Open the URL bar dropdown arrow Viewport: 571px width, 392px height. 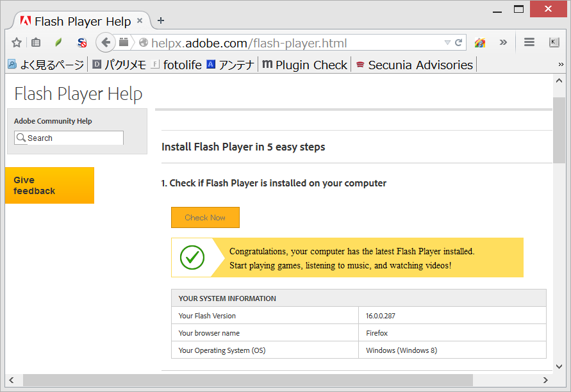coord(449,42)
